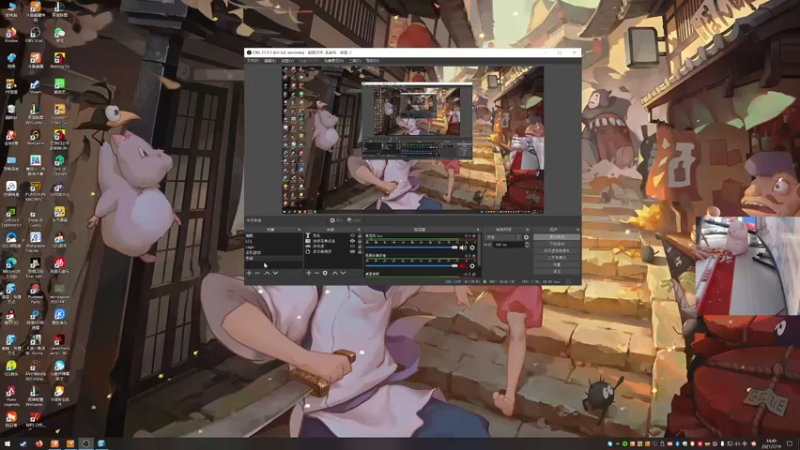Screen dimensions: 800x450
Task: Open source properties gear in Sources toolbar
Action: (325, 273)
